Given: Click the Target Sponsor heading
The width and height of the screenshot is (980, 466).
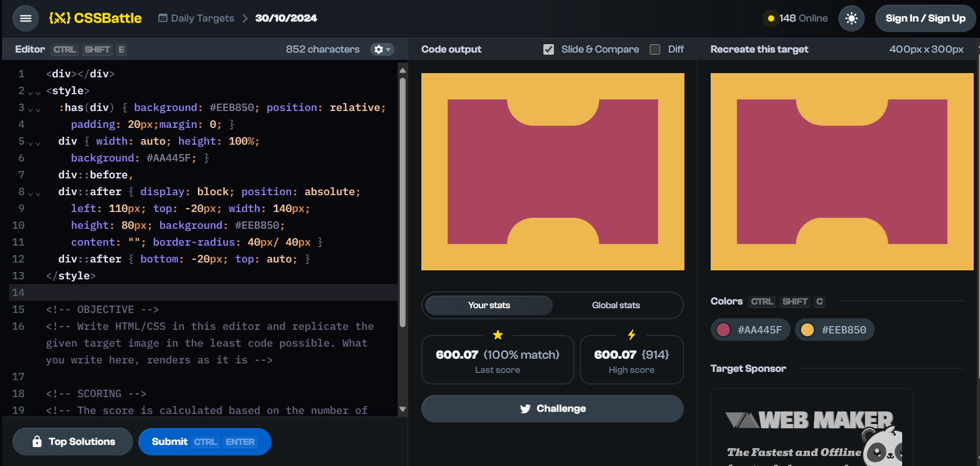Looking at the screenshot, I should point(748,369).
